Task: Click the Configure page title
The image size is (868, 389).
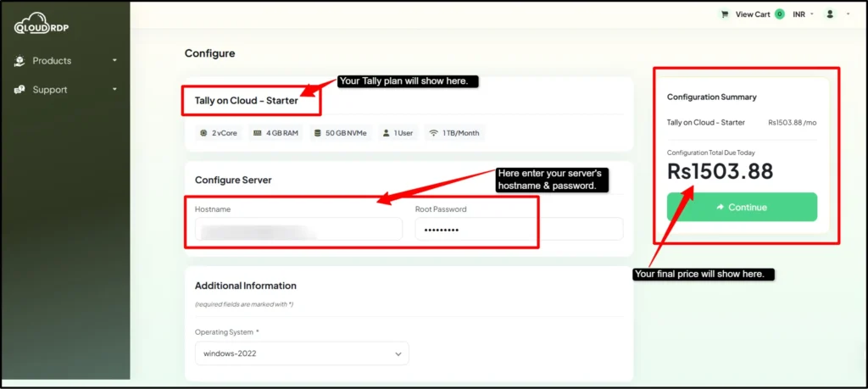Action: 210,53
